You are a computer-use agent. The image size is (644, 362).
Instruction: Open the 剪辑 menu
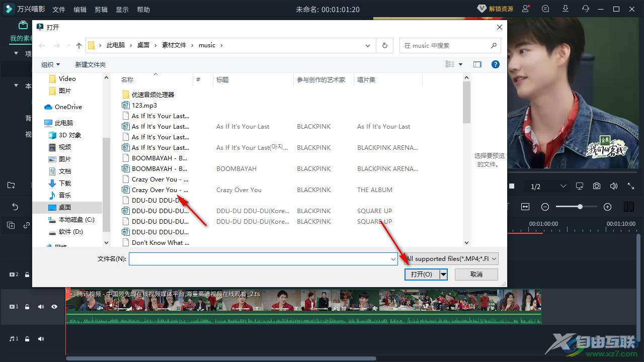pos(101,10)
